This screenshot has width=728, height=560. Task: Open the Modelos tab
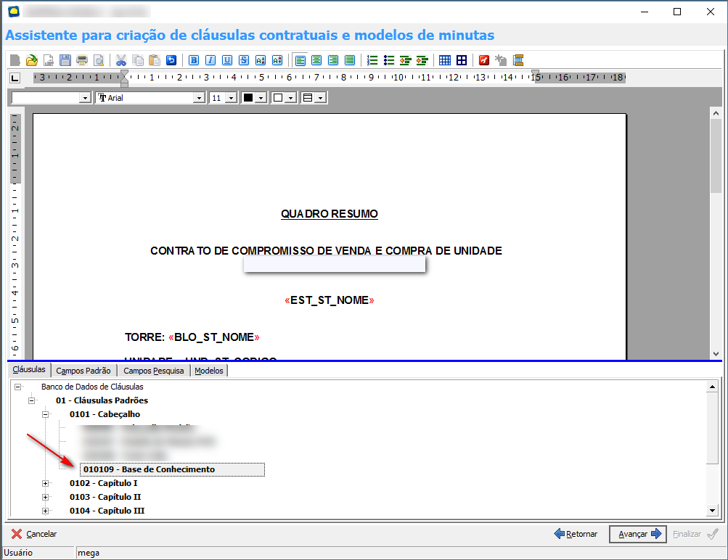[209, 371]
